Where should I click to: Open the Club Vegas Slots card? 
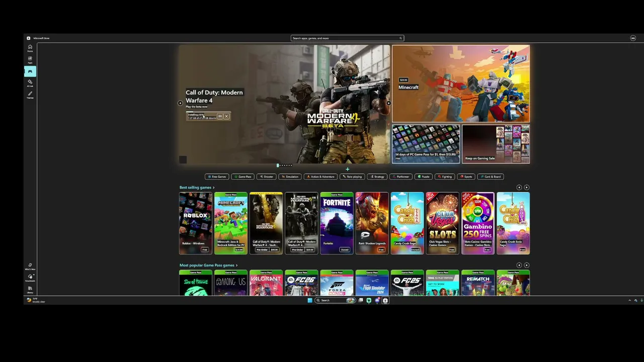442,223
